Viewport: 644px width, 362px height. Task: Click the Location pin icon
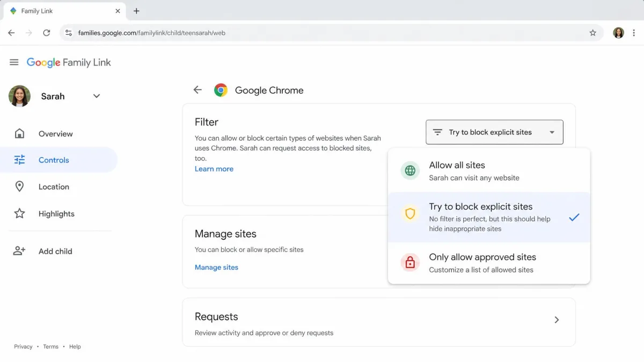tap(19, 187)
